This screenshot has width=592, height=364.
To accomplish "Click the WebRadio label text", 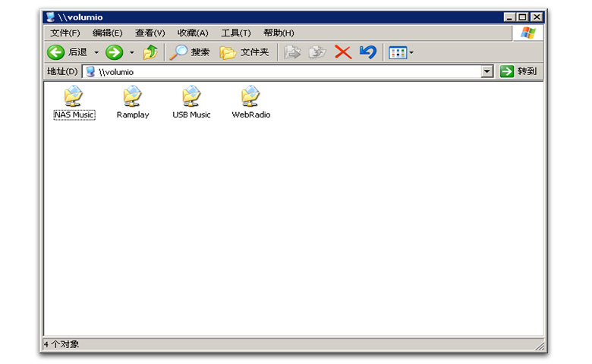I will [250, 115].
